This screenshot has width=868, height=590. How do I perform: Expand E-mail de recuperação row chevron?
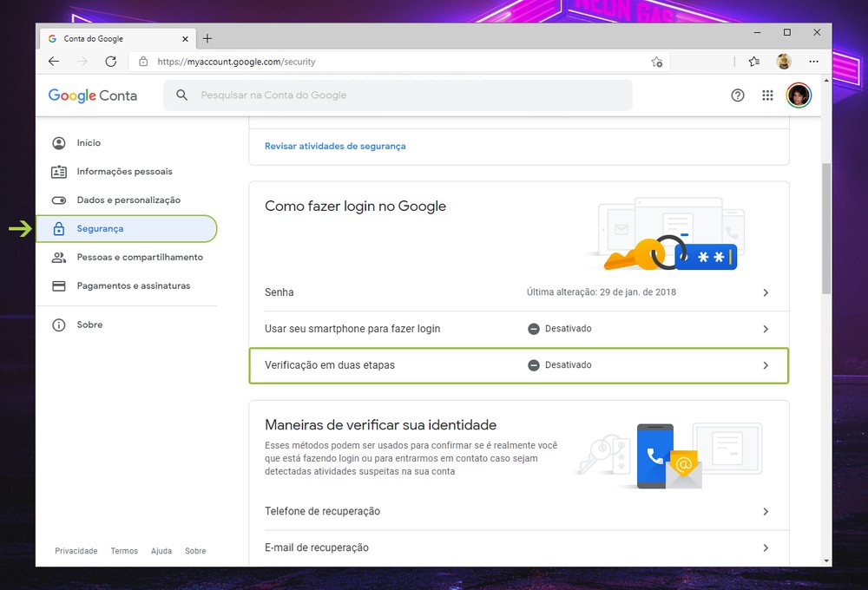click(766, 547)
